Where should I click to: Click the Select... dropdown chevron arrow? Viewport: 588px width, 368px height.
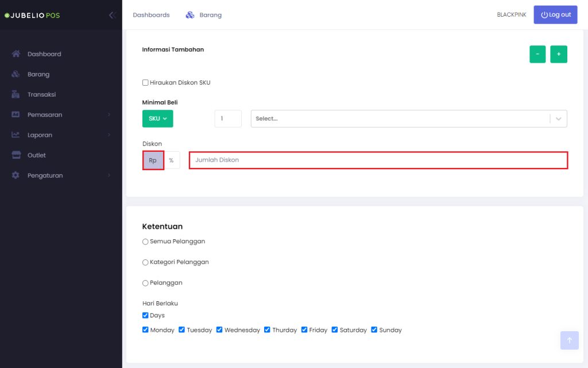pos(558,118)
